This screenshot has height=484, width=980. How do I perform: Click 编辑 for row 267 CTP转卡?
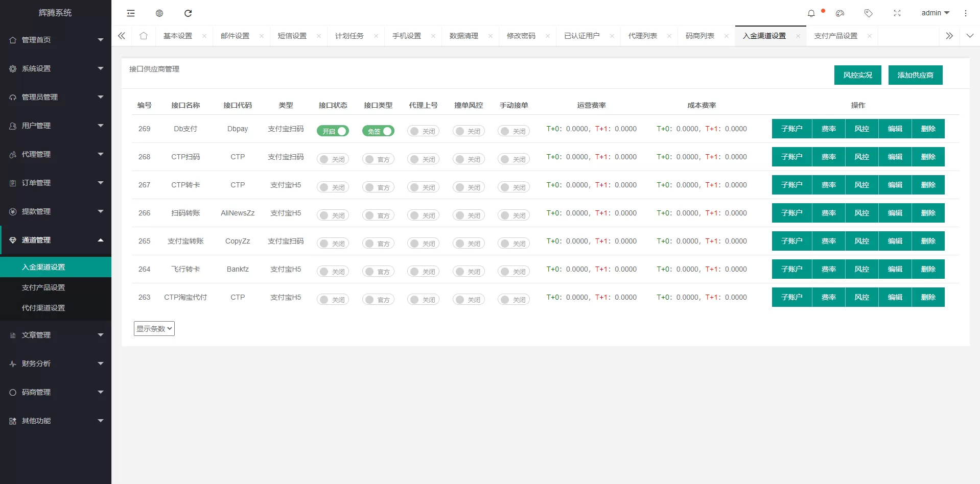point(895,185)
